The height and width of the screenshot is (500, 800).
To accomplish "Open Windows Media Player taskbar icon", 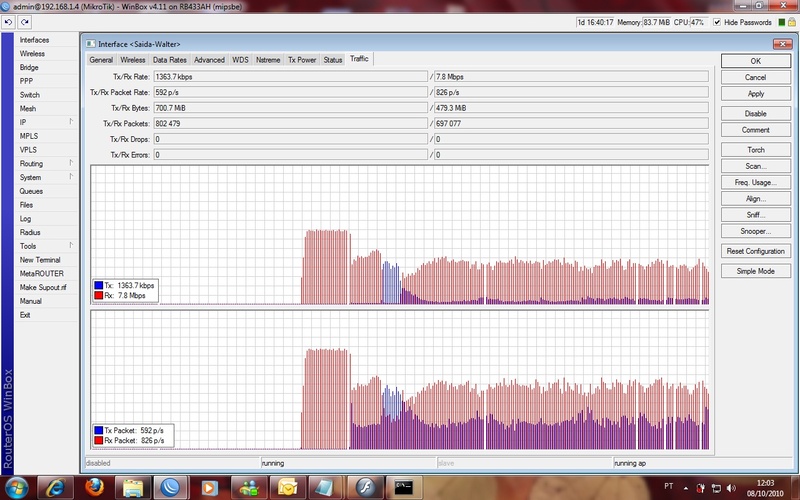I will pyautogui.click(x=209, y=488).
